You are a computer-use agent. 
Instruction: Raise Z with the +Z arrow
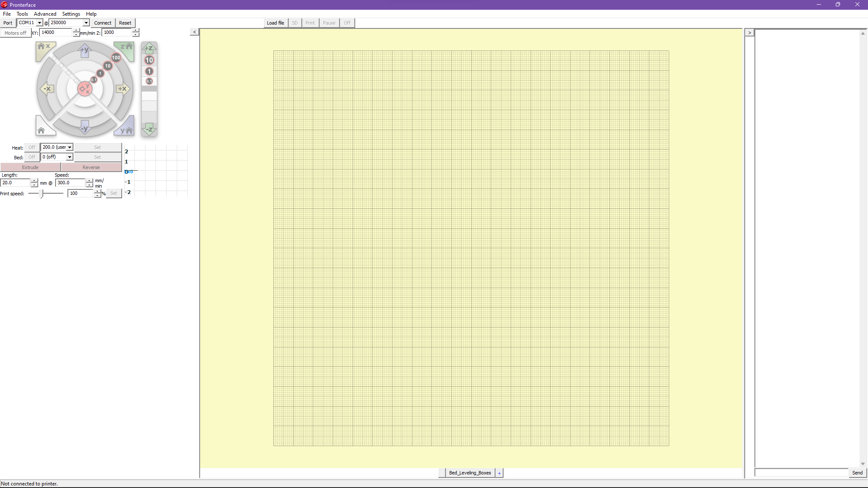coord(149,48)
